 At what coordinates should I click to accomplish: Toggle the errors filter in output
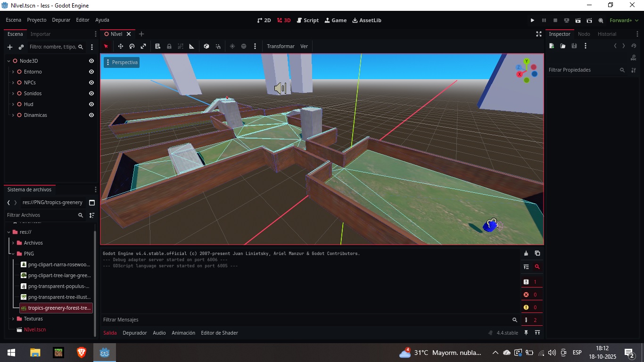(531, 295)
